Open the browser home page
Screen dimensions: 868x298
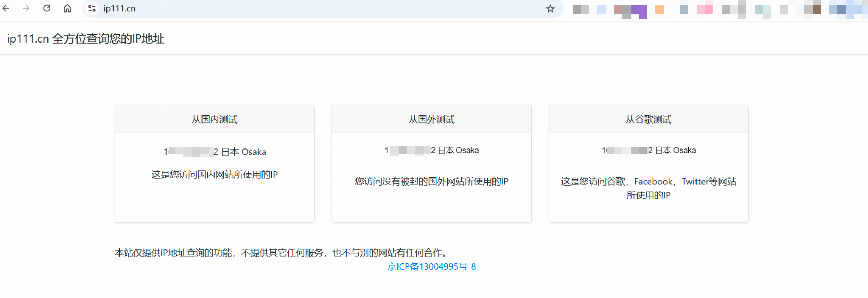coord(67,8)
